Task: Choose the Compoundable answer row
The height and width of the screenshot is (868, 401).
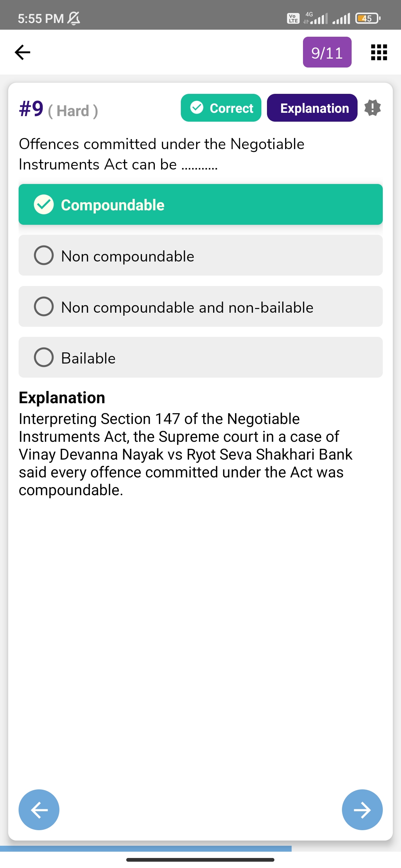Action: [200, 204]
